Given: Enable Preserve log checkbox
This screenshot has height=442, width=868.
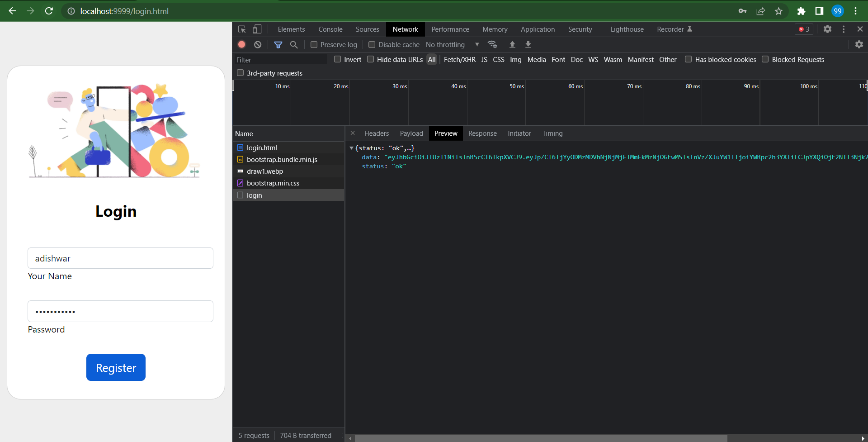Looking at the screenshot, I should coord(314,44).
